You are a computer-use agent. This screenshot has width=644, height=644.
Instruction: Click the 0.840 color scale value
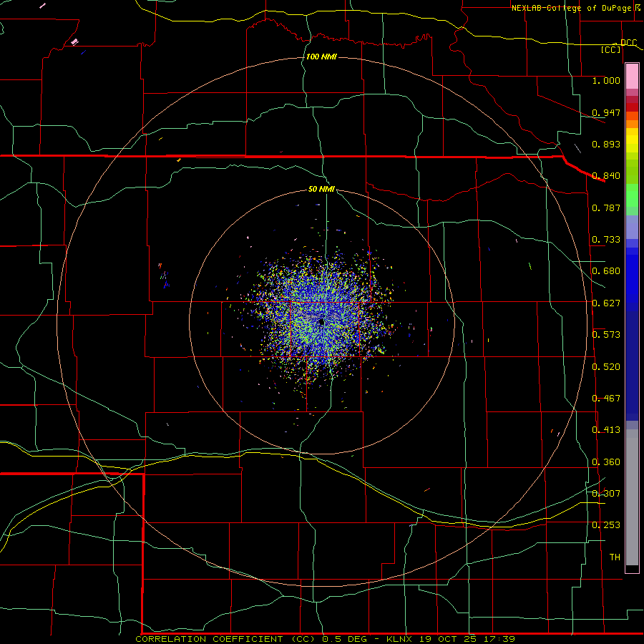tap(606, 176)
